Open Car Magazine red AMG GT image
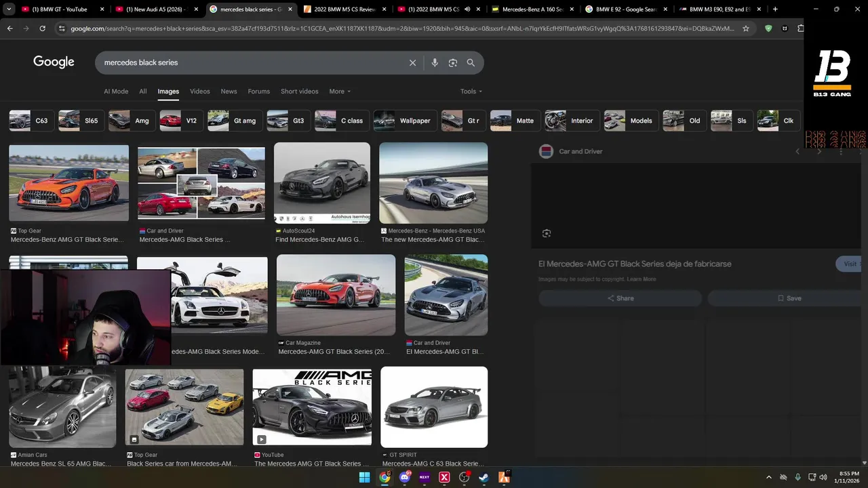The image size is (868, 488). 336,295
